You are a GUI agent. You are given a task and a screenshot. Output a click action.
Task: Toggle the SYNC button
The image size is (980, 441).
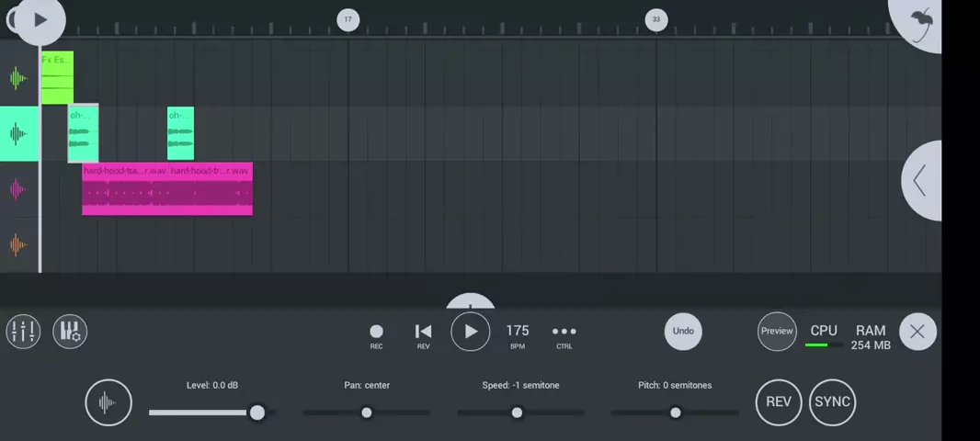coord(832,402)
